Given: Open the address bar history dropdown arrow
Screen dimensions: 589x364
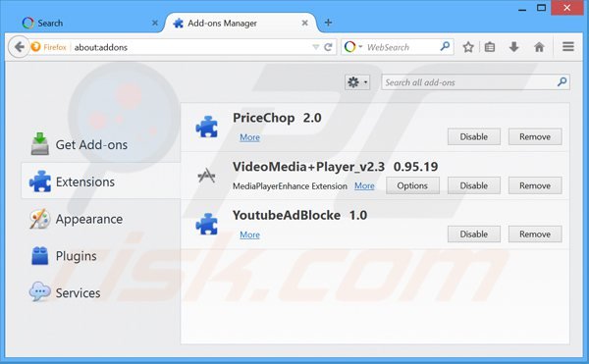Looking at the screenshot, I should tap(316, 47).
